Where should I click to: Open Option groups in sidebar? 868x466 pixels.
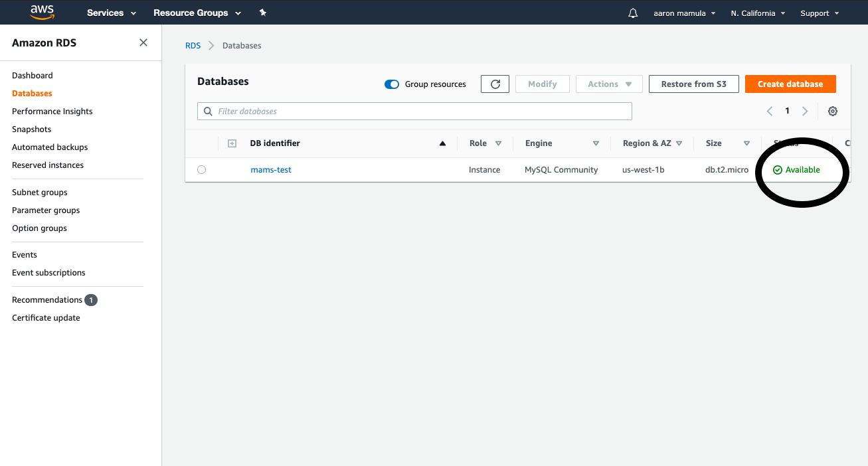[40, 228]
